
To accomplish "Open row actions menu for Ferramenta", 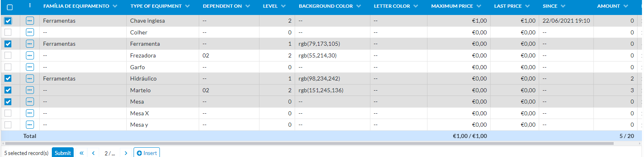I will pyautogui.click(x=30, y=44).
